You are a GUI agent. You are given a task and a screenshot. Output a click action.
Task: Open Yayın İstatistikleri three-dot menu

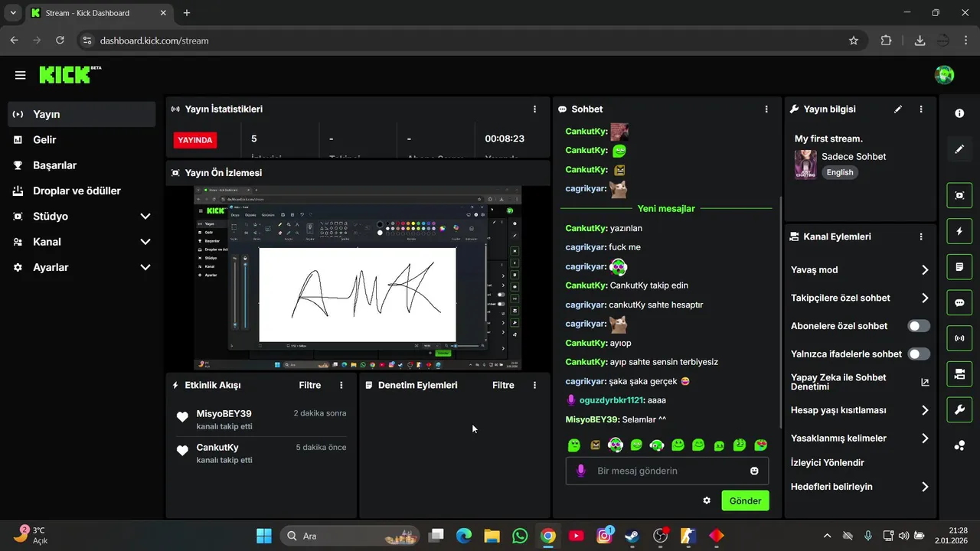coord(534,109)
